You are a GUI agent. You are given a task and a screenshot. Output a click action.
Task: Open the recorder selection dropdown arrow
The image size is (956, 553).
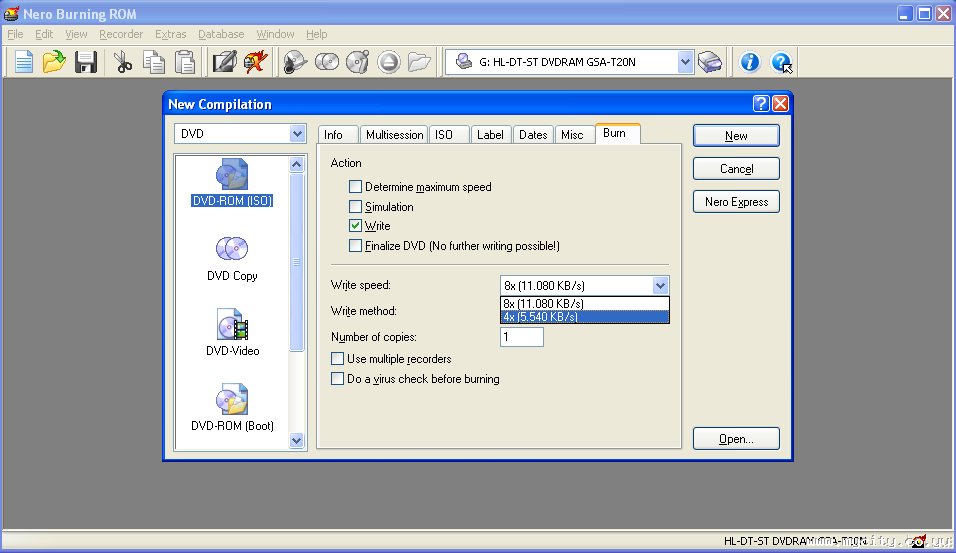(685, 62)
